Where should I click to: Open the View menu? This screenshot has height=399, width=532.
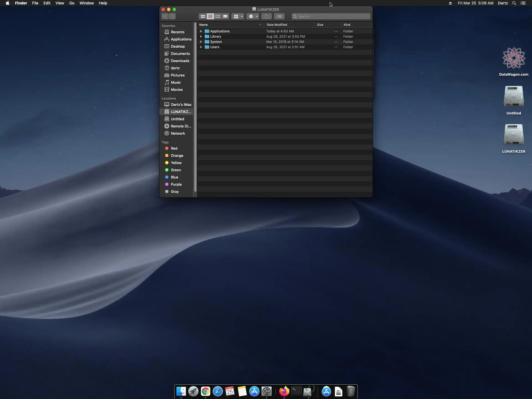pos(60,3)
